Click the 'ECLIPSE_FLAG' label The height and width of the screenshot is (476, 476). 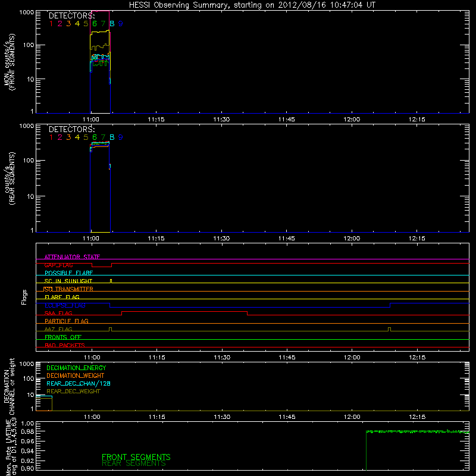click(x=65, y=305)
